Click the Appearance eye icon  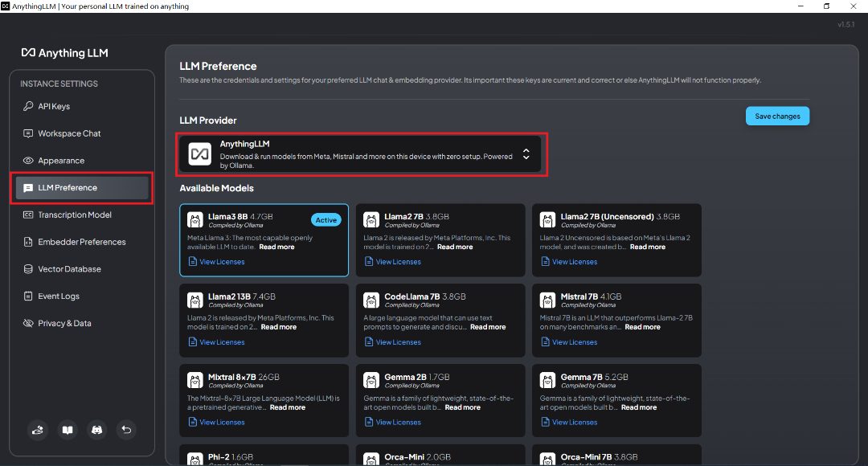click(x=28, y=161)
